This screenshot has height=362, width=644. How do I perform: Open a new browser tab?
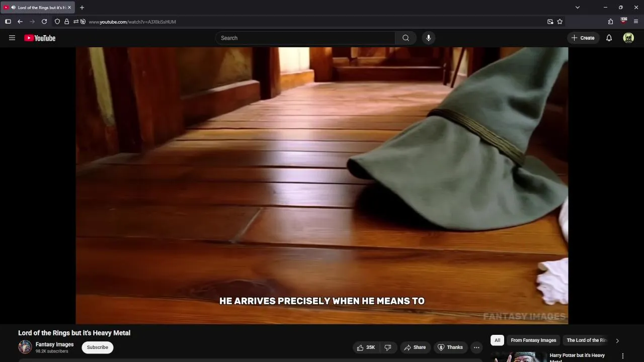[x=82, y=8]
